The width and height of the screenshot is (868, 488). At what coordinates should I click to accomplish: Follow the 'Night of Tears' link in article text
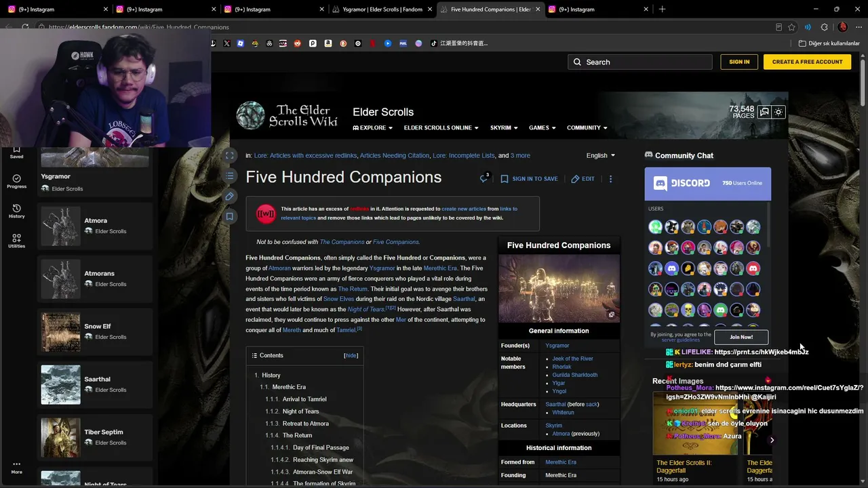(x=366, y=309)
